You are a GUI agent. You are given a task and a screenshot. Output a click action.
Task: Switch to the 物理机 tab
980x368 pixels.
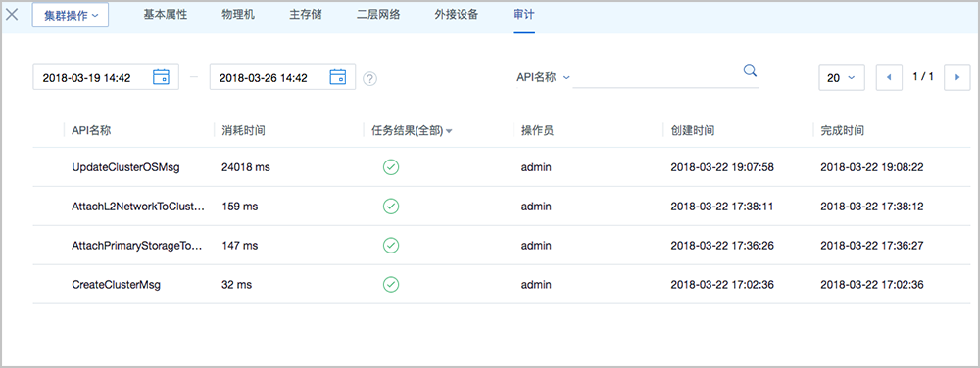[238, 15]
